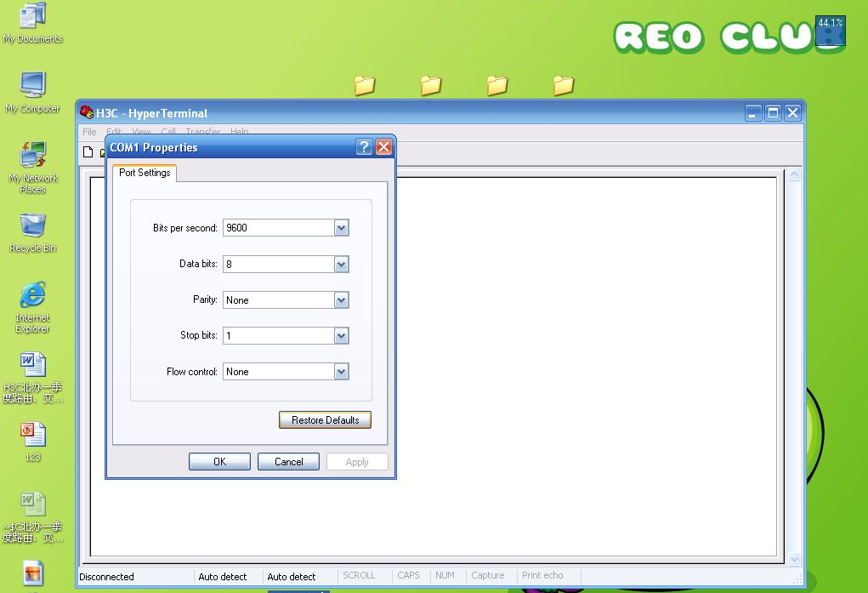This screenshot has width=868, height=593.
Task: Maximize the HyperTerminal window
Action: 773,113
